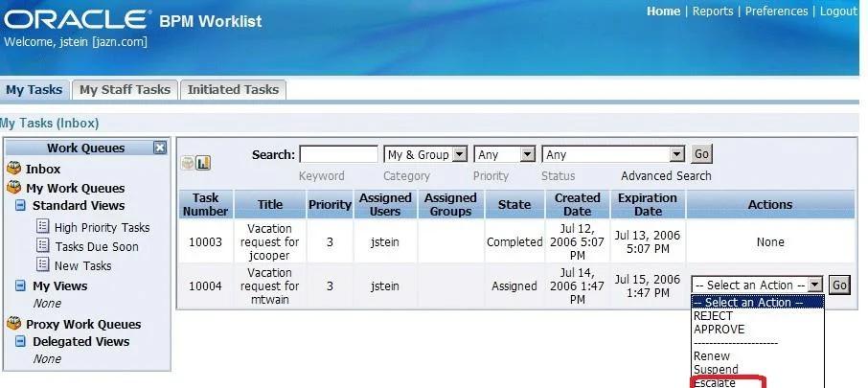Collapse the My Views section

[20, 286]
